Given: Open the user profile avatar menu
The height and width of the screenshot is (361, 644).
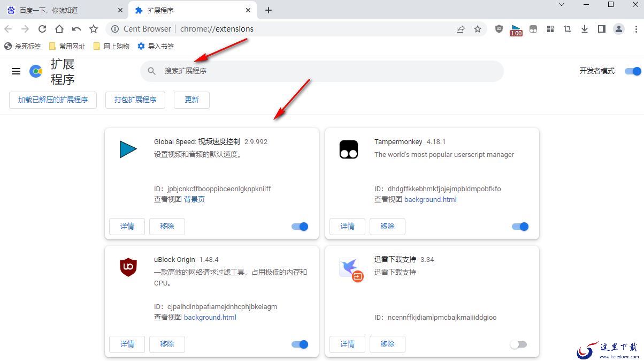Looking at the screenshot, I should coord(619,29).
